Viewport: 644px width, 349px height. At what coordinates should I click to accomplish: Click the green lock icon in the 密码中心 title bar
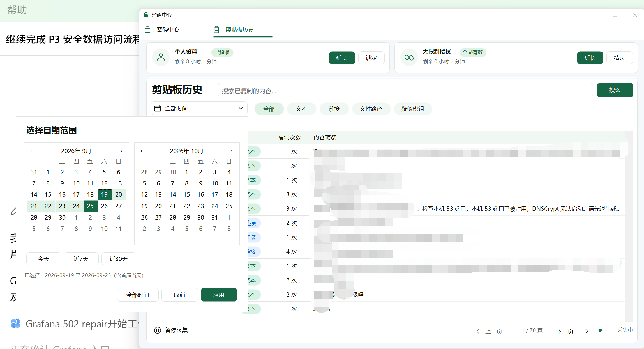[x=146, y=15]
